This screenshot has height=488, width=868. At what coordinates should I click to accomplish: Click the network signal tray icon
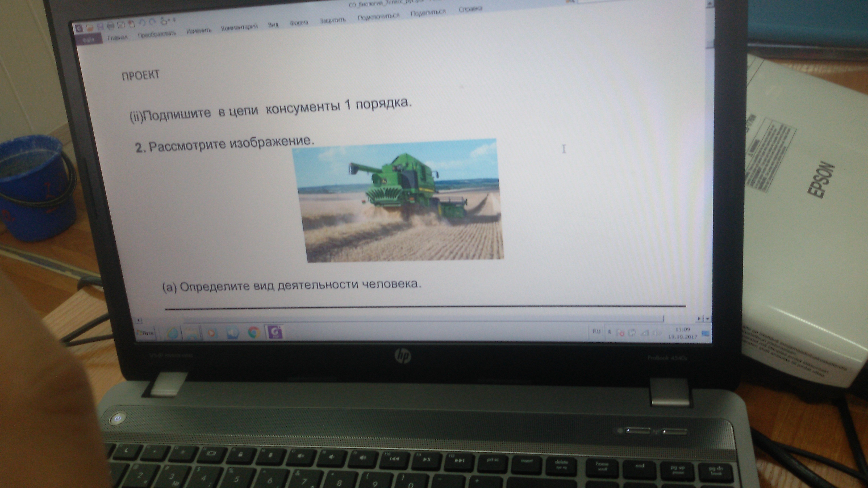tap(645, 333)
